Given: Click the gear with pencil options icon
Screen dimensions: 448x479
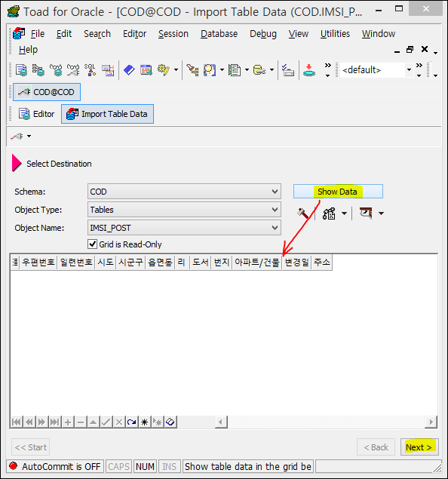Looking at the screenshot, I should click(164, 70).
